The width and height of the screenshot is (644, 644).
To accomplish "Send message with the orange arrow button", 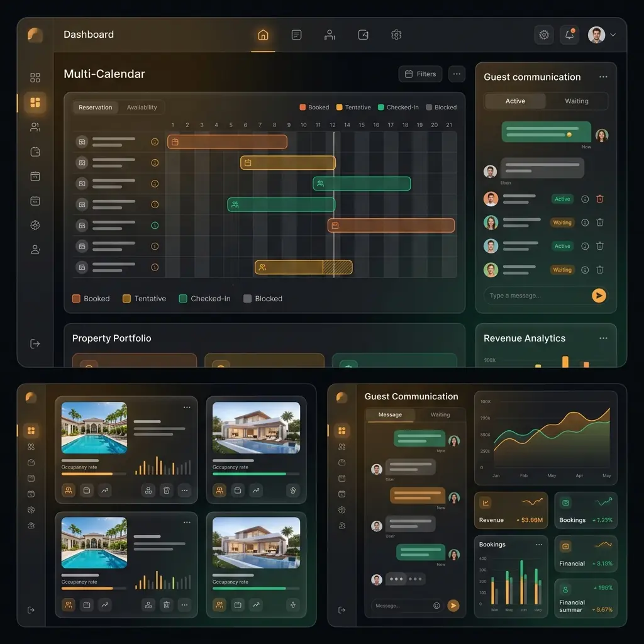I will [599, 296].
